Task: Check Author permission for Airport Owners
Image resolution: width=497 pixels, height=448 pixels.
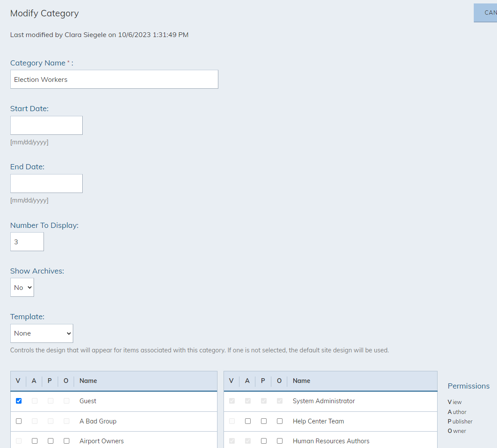Action: click(x=34, y=441)
